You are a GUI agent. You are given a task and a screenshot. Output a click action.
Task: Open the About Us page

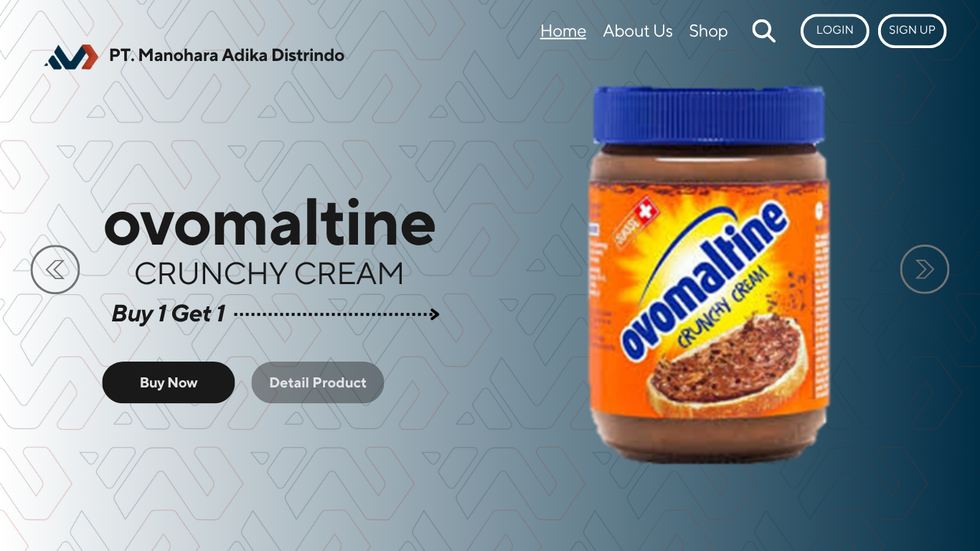tap(638, 31)
